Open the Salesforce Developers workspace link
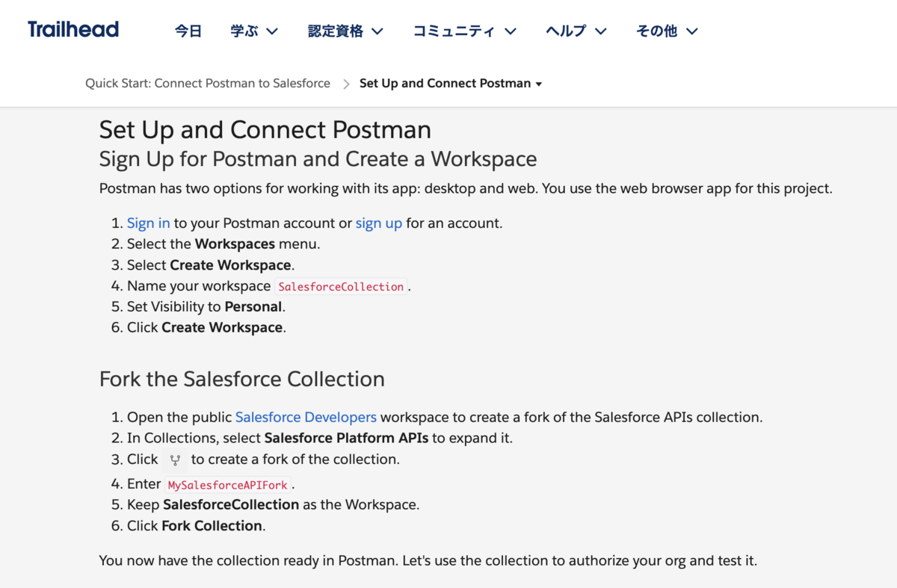This screenshot has width=897, height=588. point(306,418)
